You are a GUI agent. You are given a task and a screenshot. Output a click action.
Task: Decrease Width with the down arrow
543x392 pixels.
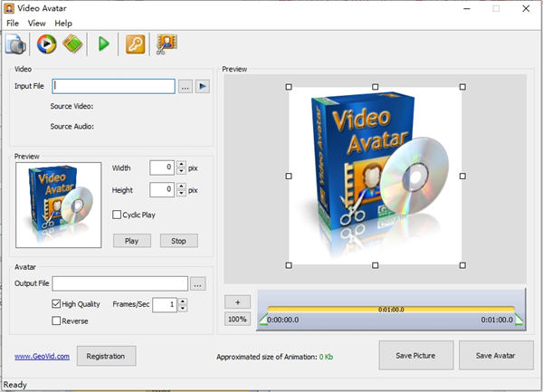[x=181, y=171]
